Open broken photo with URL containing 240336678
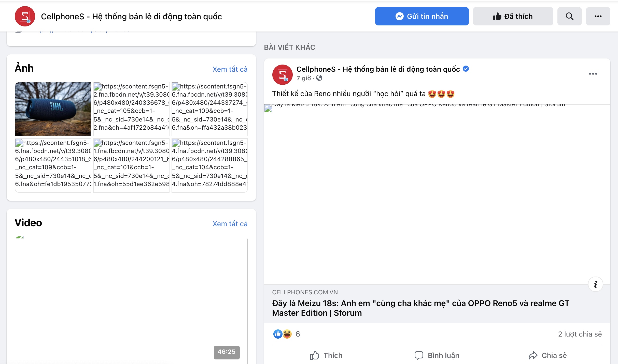The image size is (618, 364). tap(131, 109)
